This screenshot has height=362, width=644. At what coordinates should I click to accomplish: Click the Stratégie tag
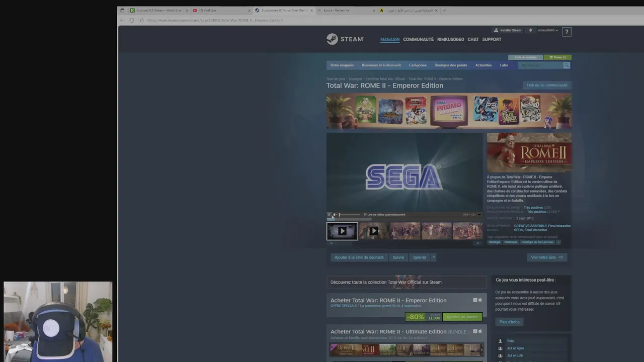495,242
